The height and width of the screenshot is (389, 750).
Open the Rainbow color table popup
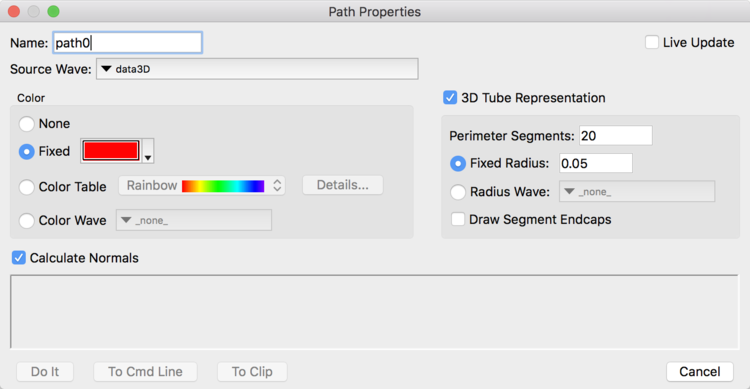pyautogui.click(x=202, y=186)
